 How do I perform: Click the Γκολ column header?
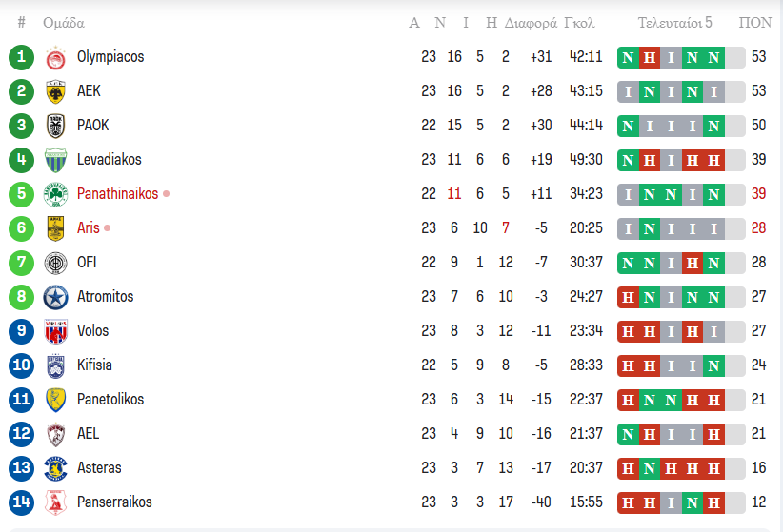point(579,23)
